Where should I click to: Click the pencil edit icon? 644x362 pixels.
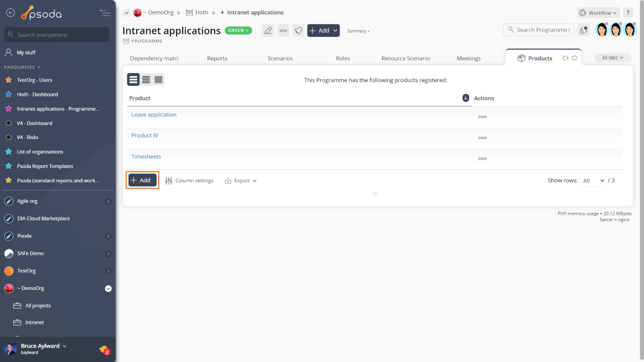coord(268,31)
